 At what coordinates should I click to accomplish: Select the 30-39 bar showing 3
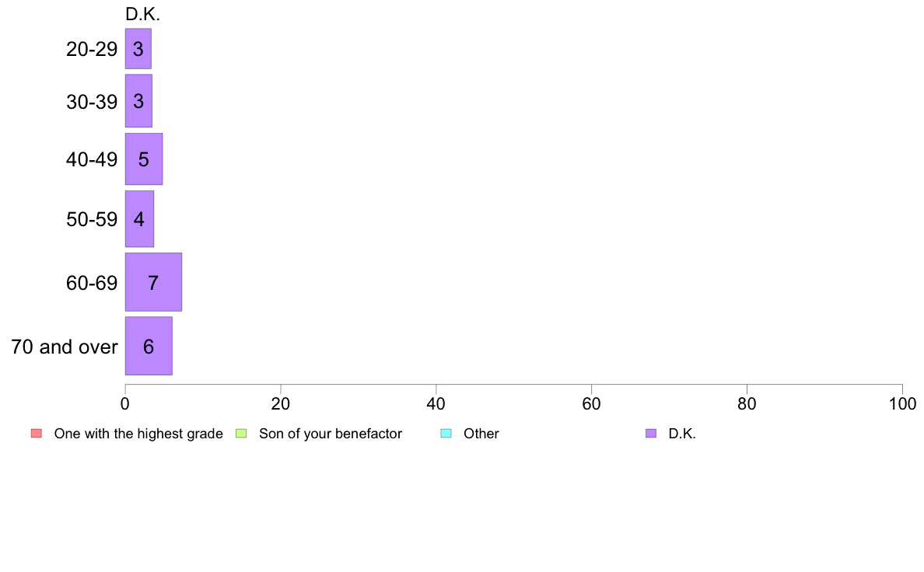(x=138, y=101)
